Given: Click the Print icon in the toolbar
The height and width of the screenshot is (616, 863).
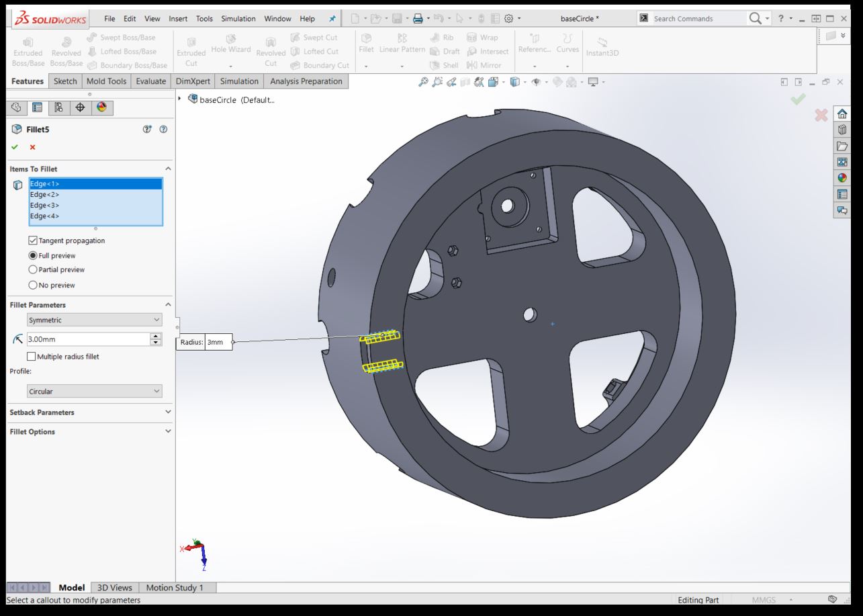Looking at the screenshot, I should tap(418, 19).
